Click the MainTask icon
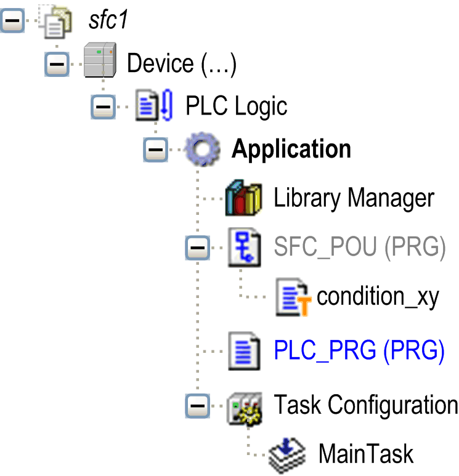Screen dimensions: 459x476 click(x=287, y=455)
